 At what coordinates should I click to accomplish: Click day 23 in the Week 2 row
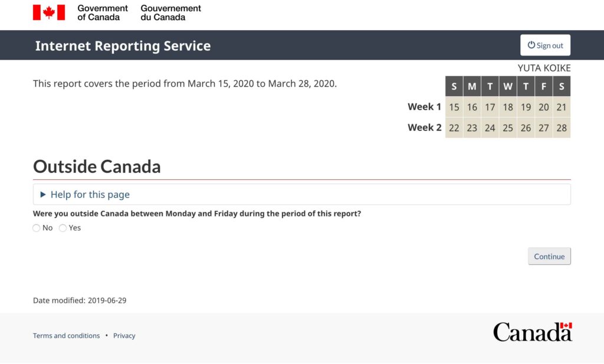(x=472, y=128)
